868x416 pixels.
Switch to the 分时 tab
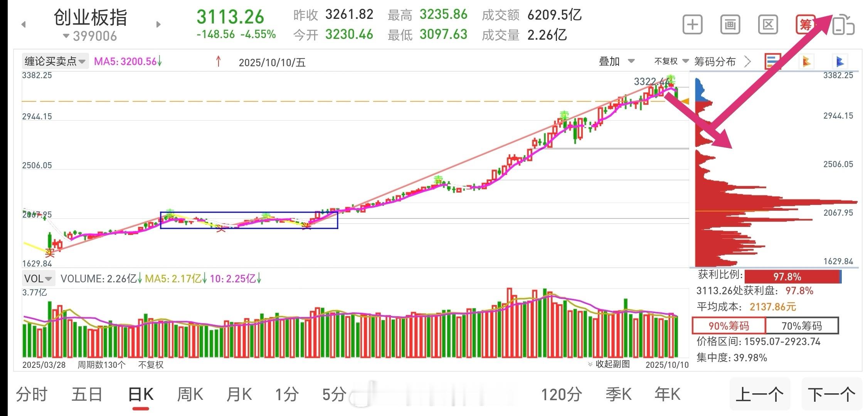pyautogui.click(x=32, y=394)
